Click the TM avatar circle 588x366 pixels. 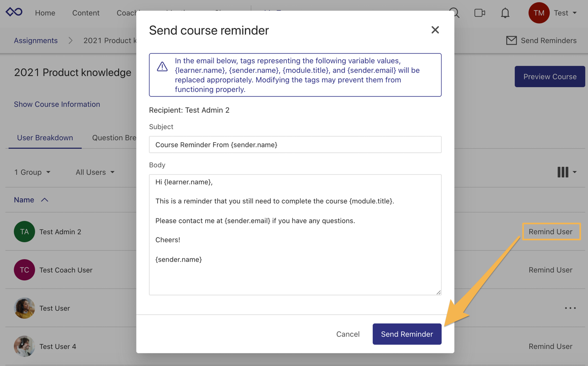click(539, 13)
